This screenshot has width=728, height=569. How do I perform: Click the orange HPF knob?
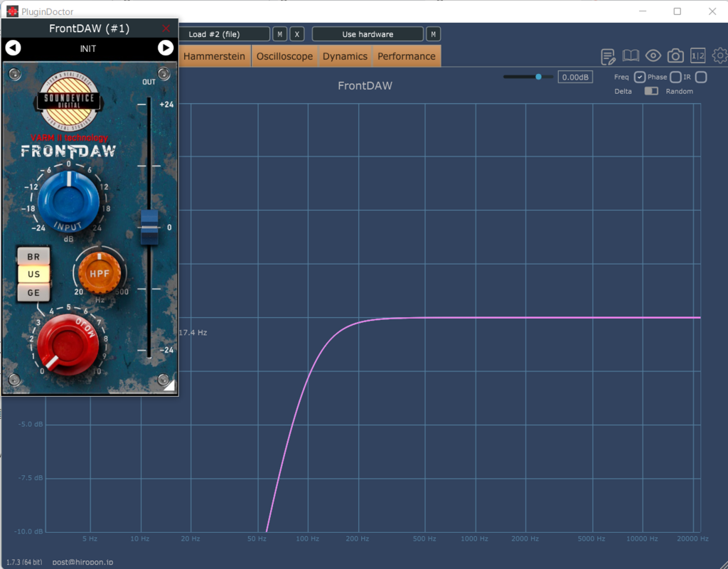coord(100,274)
